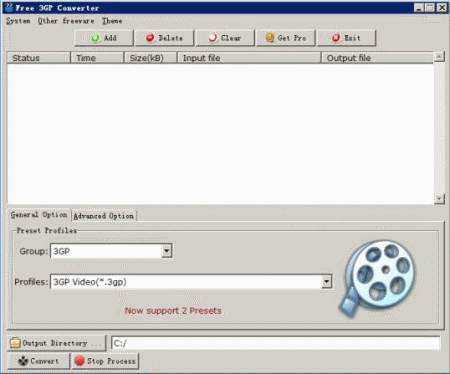Start conversion with the Convert button
450x374 pixels.
tap(39, 361)
